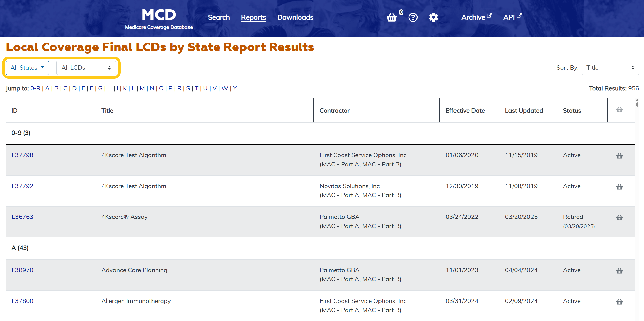
Task: Jump to letter M section
Action: (x=142, y=88)
